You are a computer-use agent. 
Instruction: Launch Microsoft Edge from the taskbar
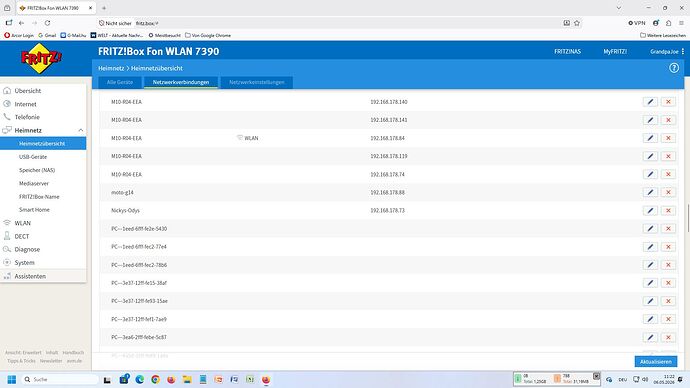coord(139,379)
